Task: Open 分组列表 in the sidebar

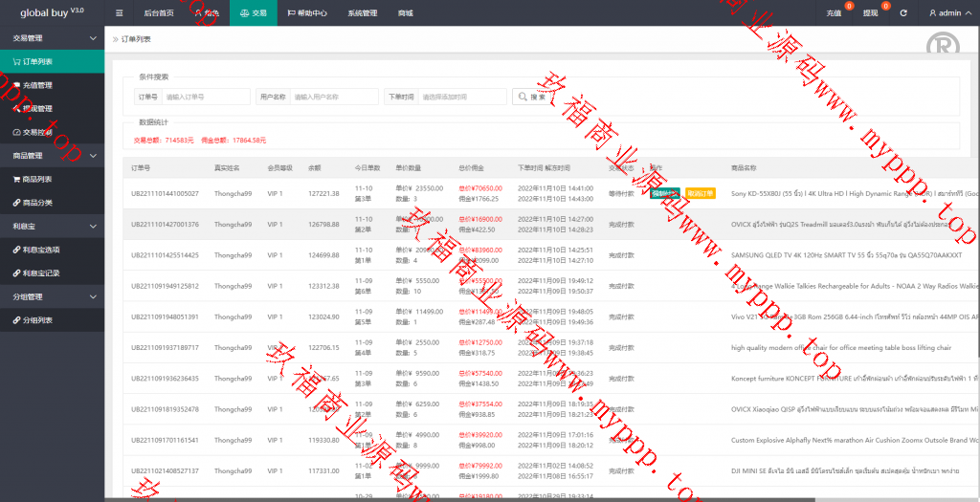Action: point(38,320)
